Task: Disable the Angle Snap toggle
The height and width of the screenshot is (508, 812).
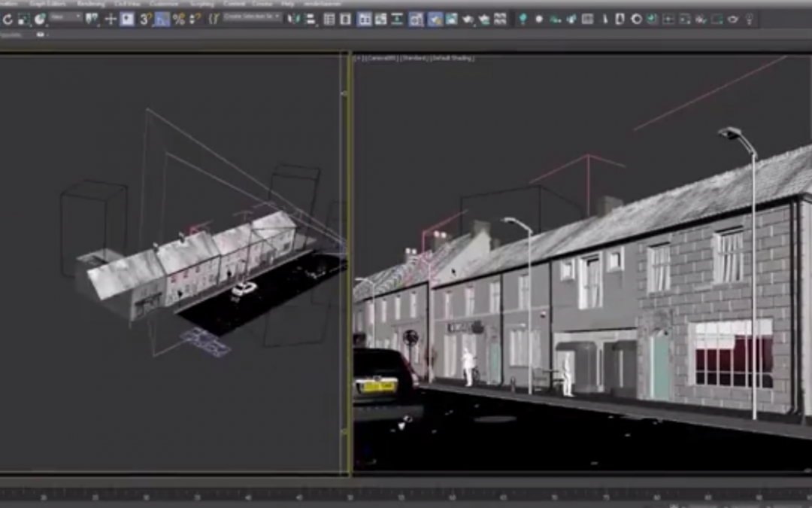Action: [x=162, y=20]
